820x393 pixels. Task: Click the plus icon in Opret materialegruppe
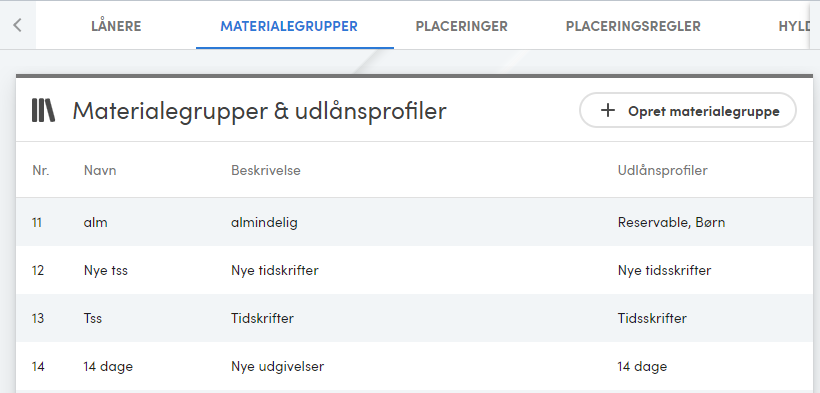[x=607, y=110]
